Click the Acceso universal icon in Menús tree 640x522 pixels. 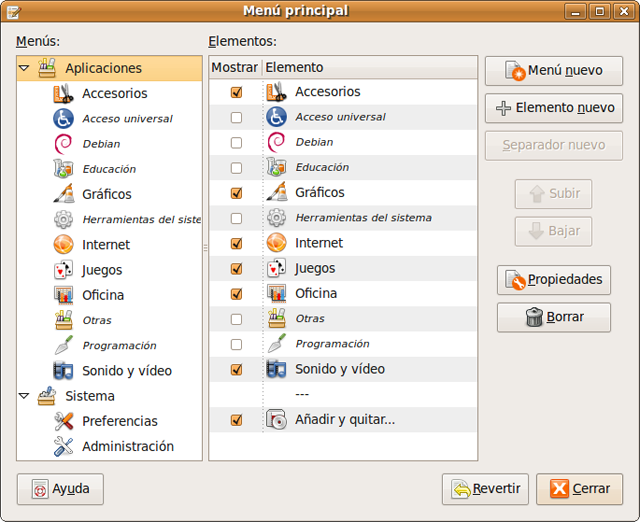click(63, 119)
